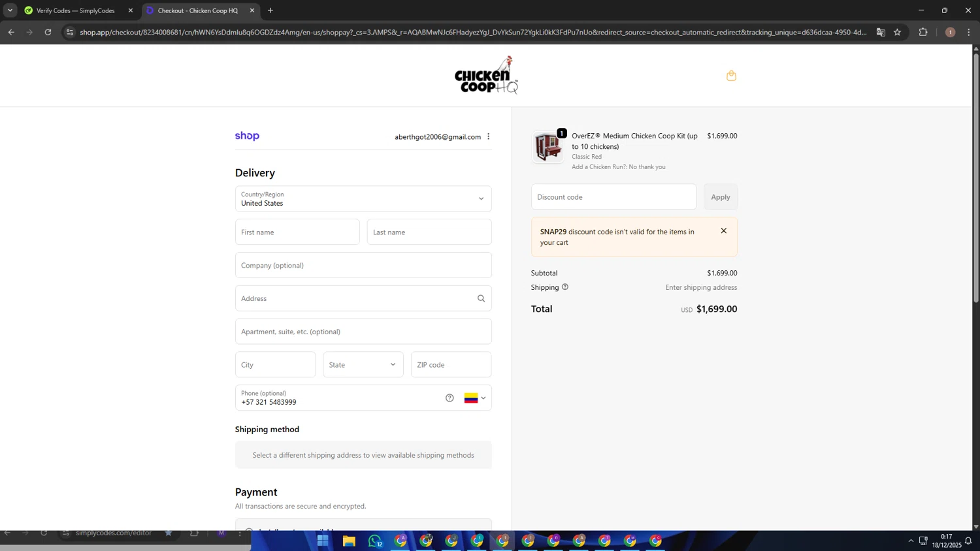Viewport: 980px width, 551px height.
Task: Click the translate page icon
Action: [881, 32]
